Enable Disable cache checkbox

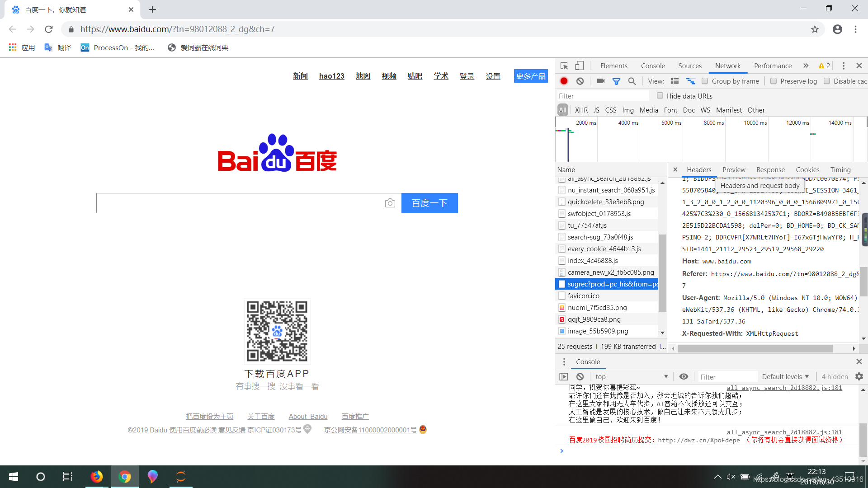click(x=827, y=81)
